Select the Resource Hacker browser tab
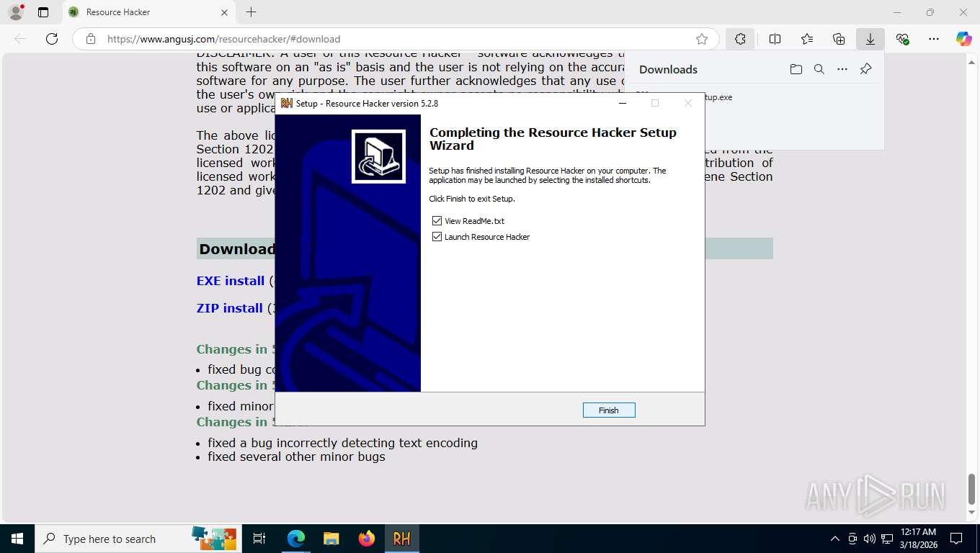 click(x=149, y=12)
